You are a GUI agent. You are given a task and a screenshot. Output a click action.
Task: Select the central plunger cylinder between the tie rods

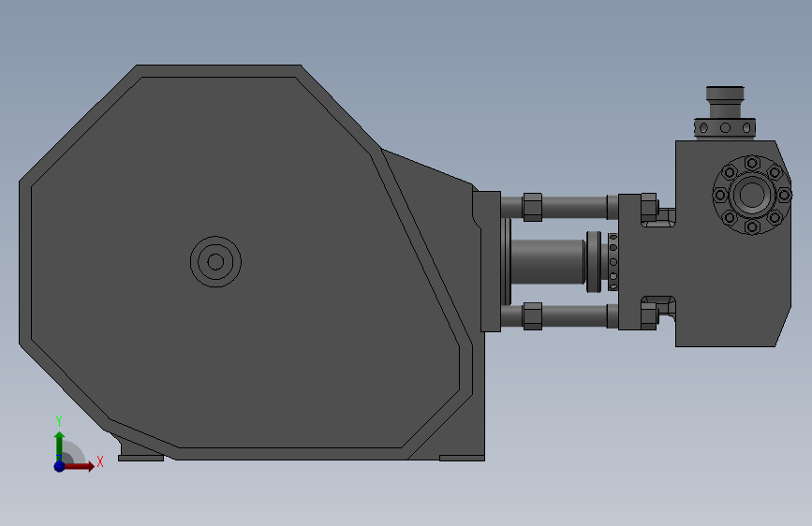[x=547, y=261]
